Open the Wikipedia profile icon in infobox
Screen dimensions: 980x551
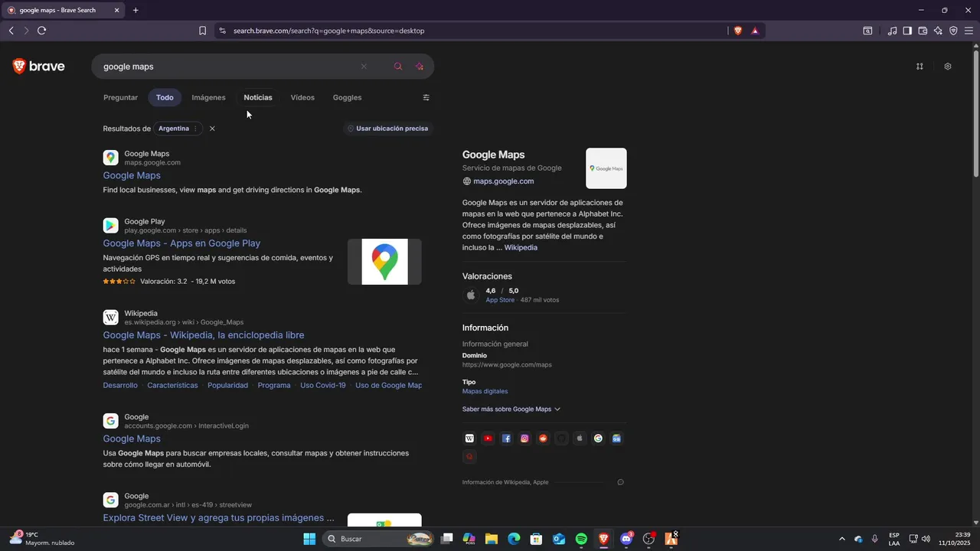point(469,439)
